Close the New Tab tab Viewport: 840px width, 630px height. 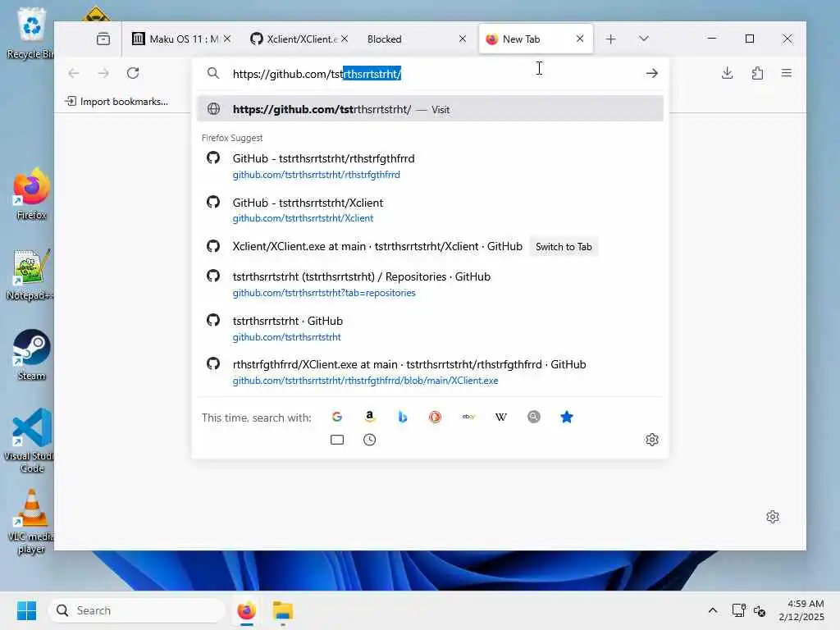coord(580,39)
